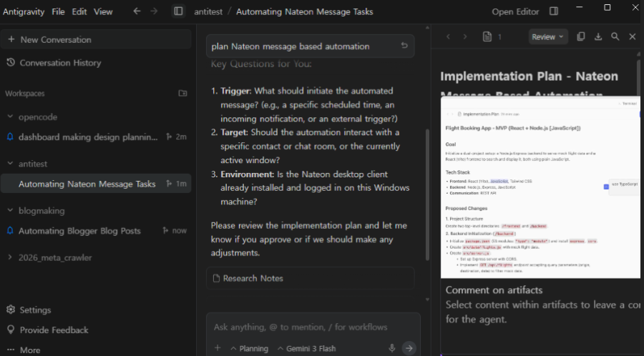Toggle the left sidebar panel icon
644x356 pixels.
178,11
